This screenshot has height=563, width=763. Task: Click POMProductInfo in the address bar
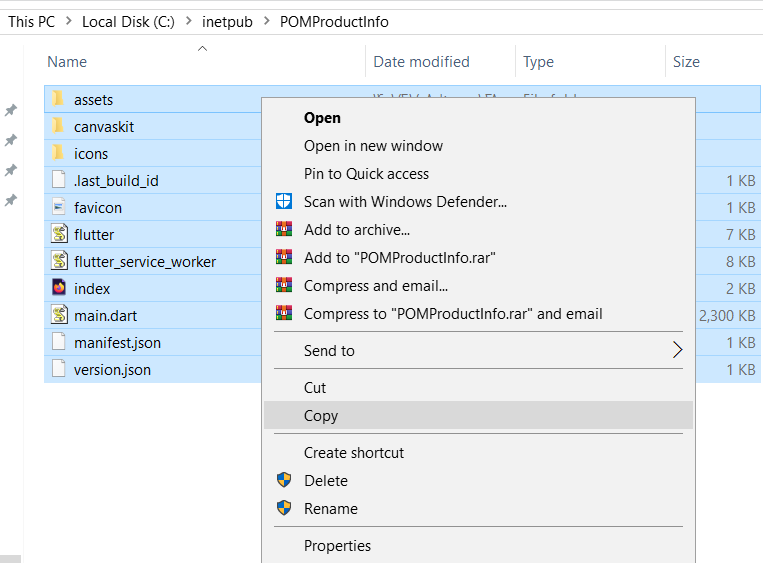pos(334,21)
